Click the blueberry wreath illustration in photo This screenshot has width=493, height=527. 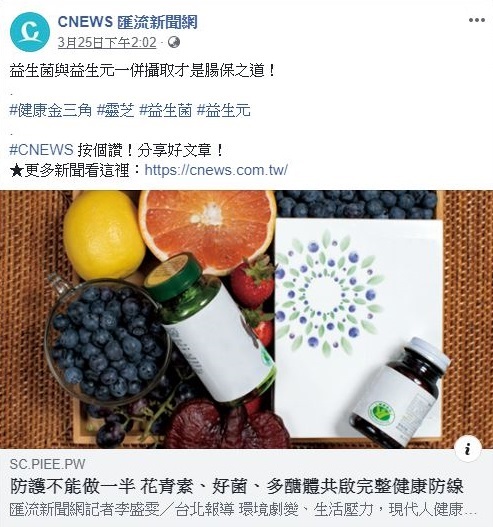pos(329,293)
